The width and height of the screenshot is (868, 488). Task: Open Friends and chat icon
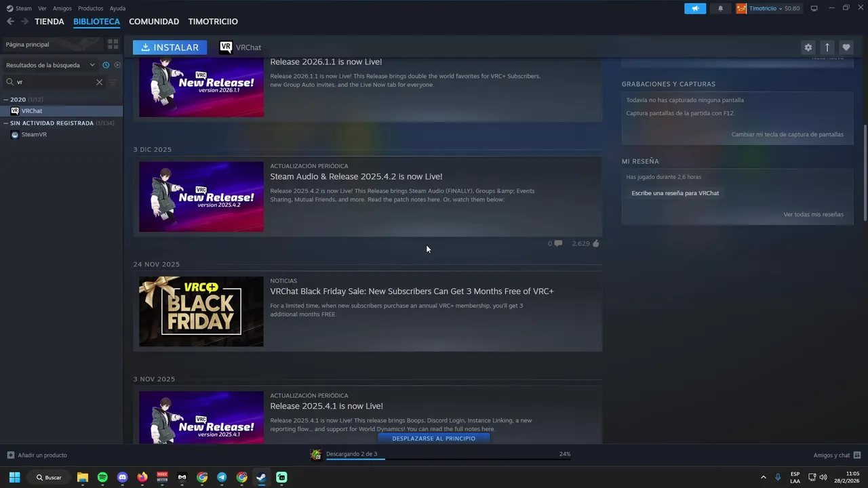857,455
